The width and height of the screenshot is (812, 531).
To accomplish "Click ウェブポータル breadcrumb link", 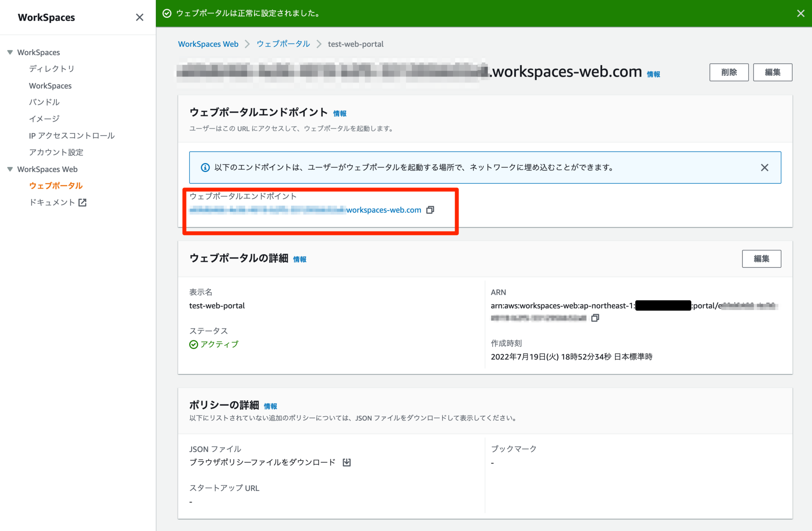I will pos(283,44).
